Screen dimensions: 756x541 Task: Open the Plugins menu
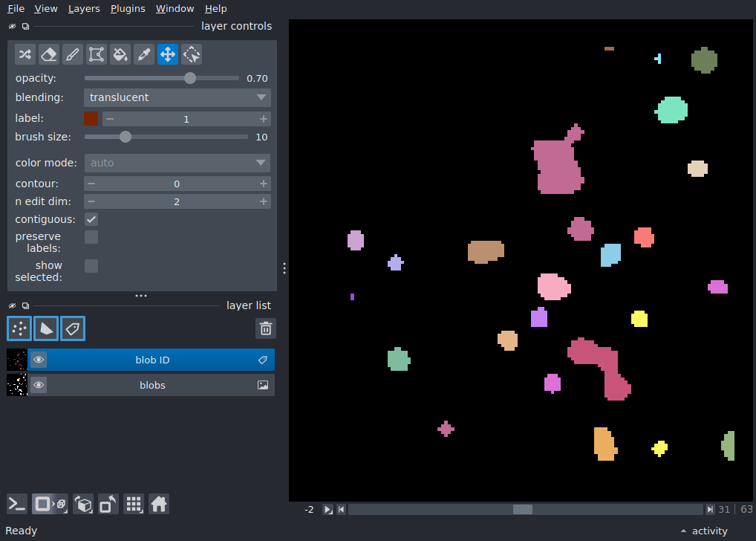[128, 9]
